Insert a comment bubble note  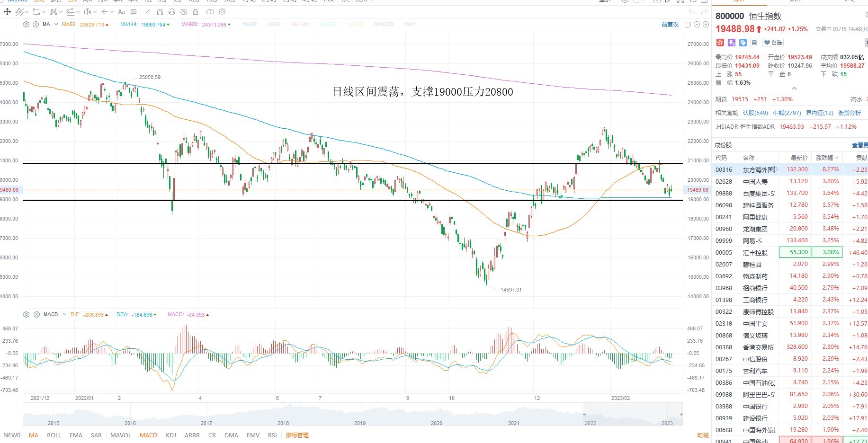click(134, 12)
